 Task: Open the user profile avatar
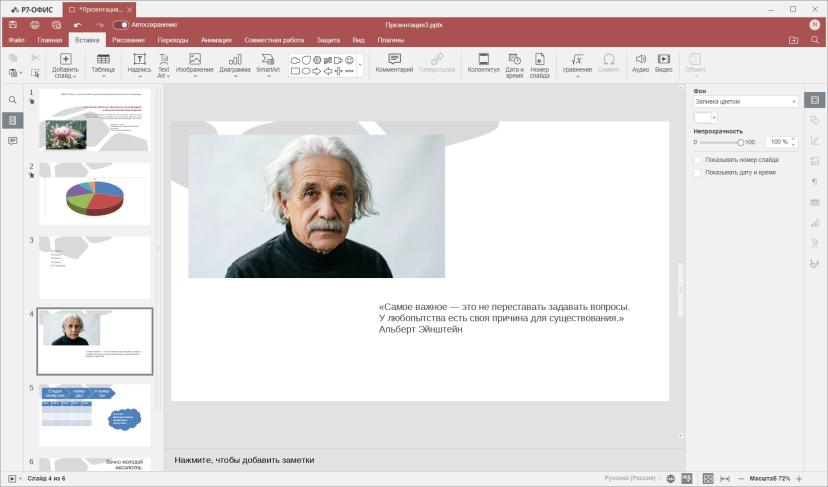point(814,24)
